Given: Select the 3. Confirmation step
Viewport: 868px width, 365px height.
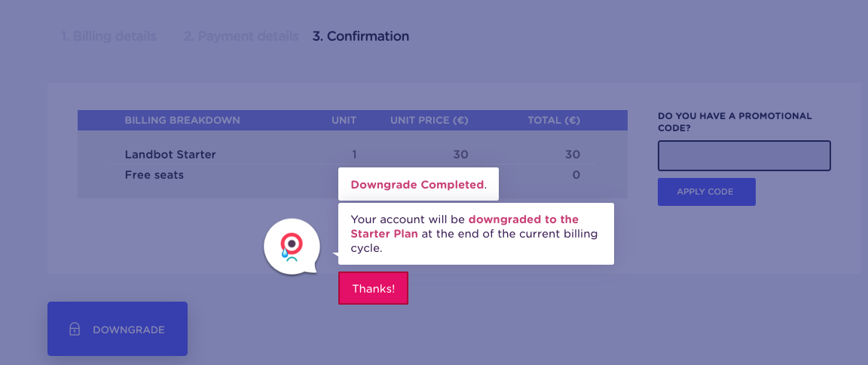Looking at the screenshot, I should pos(361,36).
